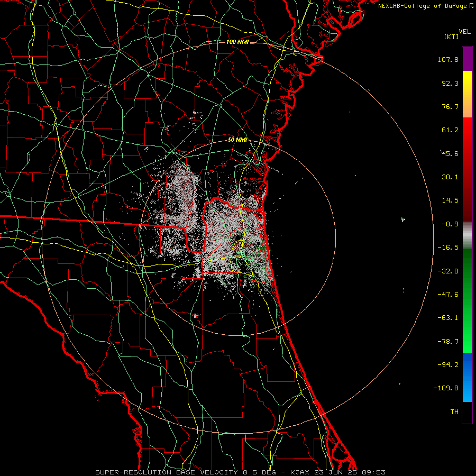This screenshot has width=476, height=476.
Task: Click the NEXLAB-College of DuPage watermark text
Action: (425, 6)
